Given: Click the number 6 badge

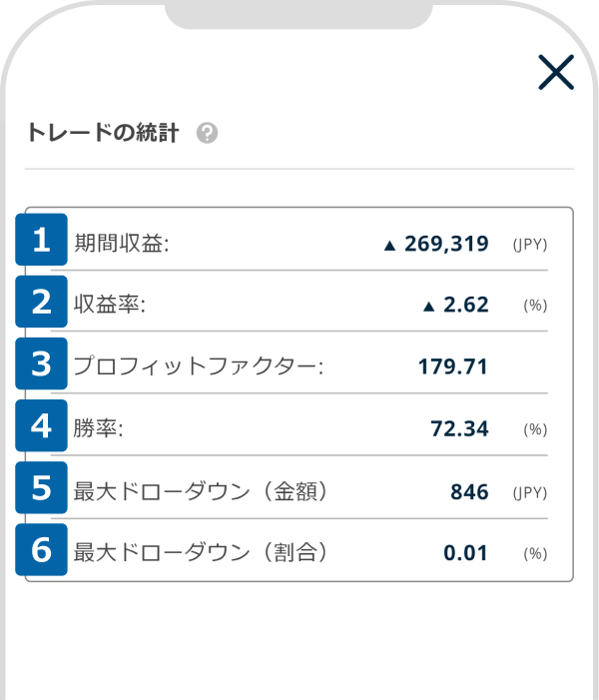Looking at the screenshot, I should [42, 549].
